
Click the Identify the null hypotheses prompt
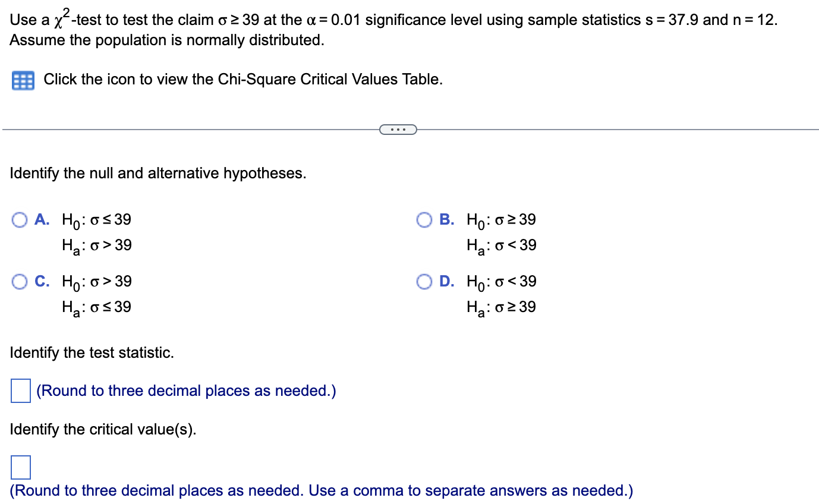[x=157, y=173]
